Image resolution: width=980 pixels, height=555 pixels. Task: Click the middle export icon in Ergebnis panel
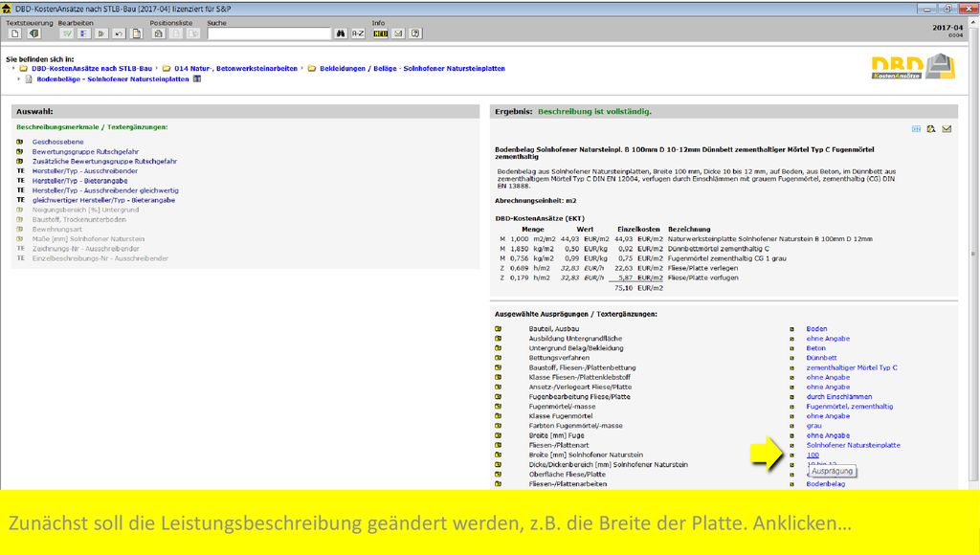tap(931, 129)
